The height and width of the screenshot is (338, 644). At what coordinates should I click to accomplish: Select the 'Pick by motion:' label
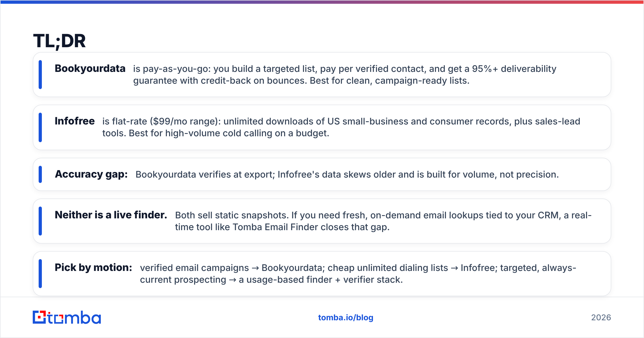pyautogui.click(x=93, y=268)
